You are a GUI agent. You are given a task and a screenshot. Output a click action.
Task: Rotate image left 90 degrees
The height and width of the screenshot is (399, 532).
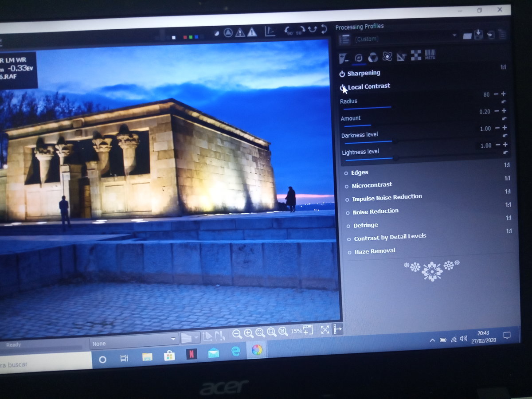pos(289,30)
